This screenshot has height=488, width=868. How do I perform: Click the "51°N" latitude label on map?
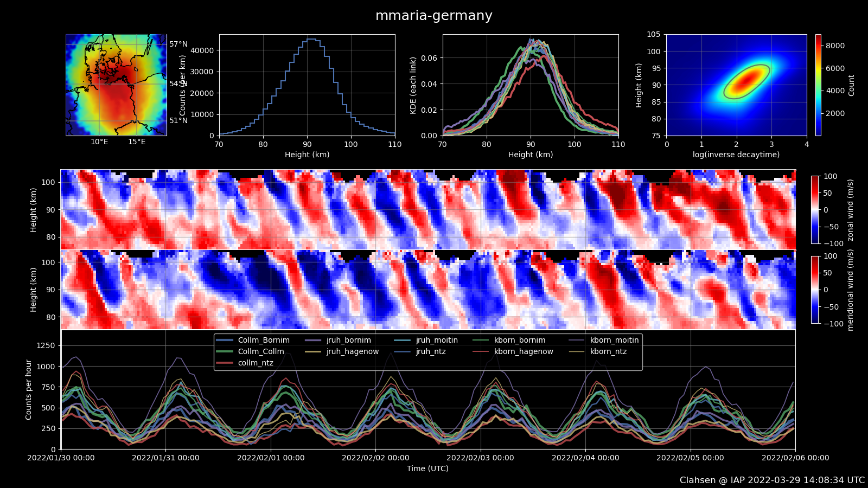point(178,120)
